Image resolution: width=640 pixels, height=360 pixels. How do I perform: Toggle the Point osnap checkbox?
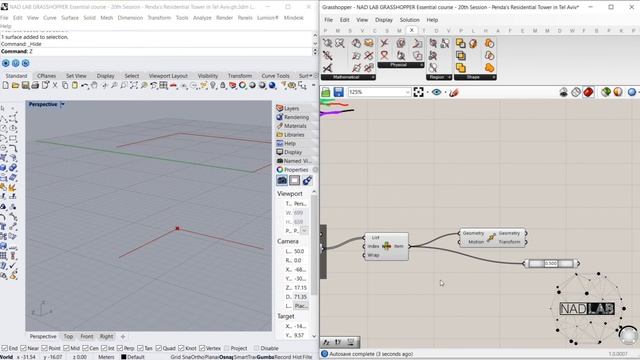point(44,348)
